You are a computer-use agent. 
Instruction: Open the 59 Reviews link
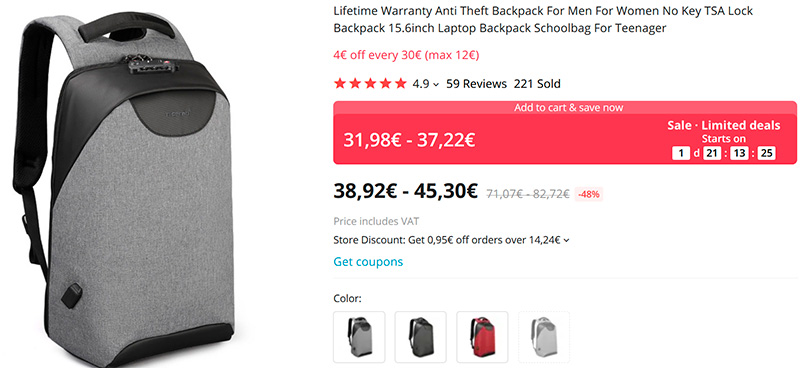[x=477, y=84]
